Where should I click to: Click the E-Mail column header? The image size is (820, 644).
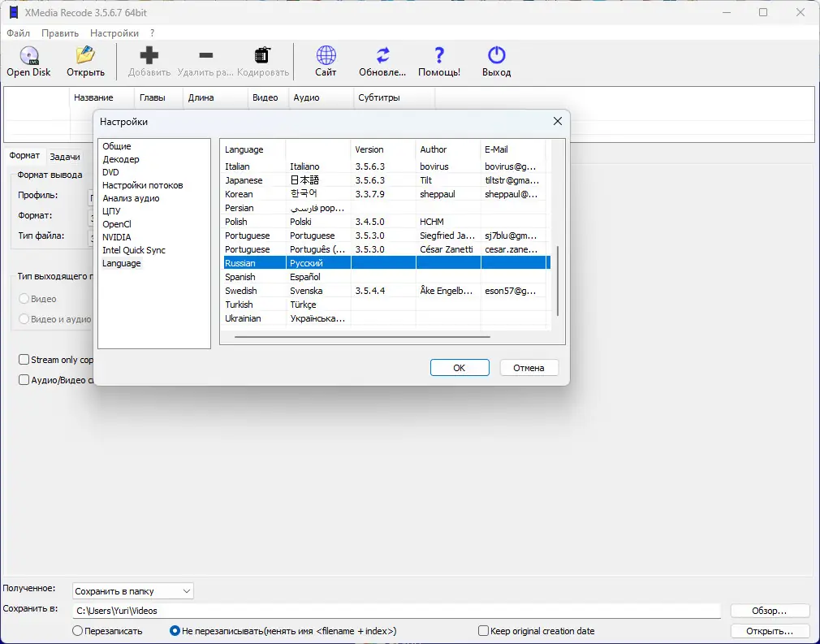513,149
